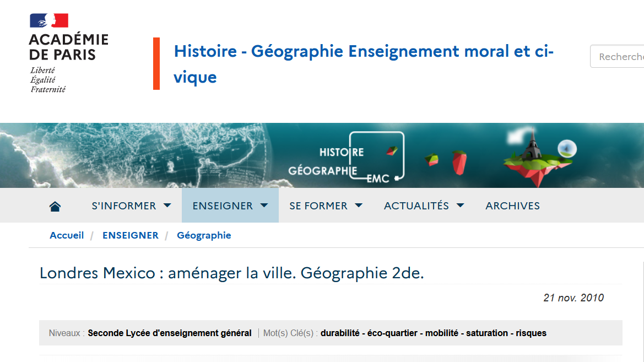Click the Académie de Paris logo
Screen dimensions: 644x362
tap(68, 53)
